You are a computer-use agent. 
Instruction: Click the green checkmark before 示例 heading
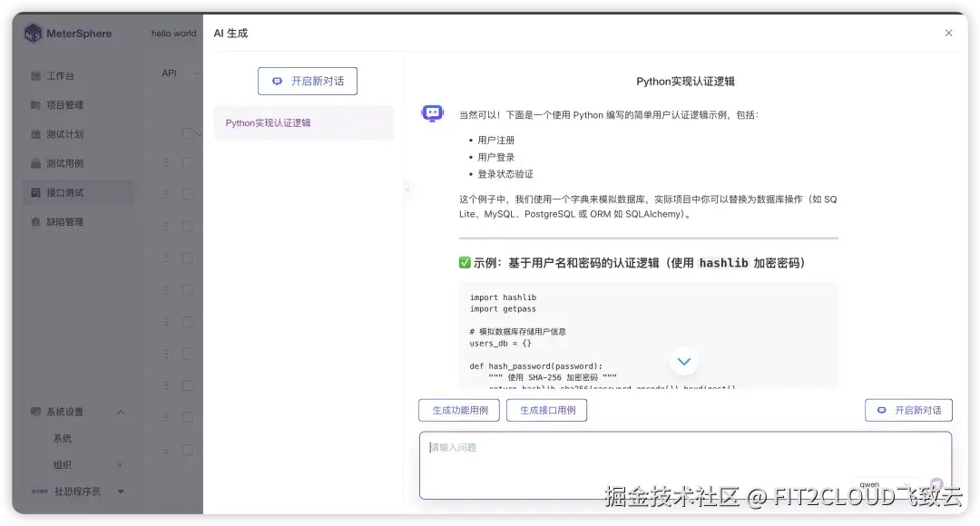[465, 262]
